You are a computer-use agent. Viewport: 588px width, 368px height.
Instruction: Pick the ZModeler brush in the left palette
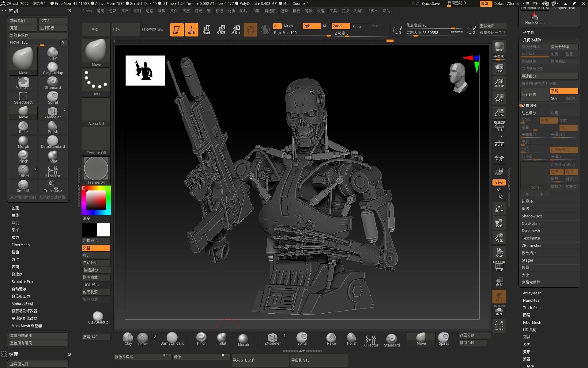click(53, 113)
